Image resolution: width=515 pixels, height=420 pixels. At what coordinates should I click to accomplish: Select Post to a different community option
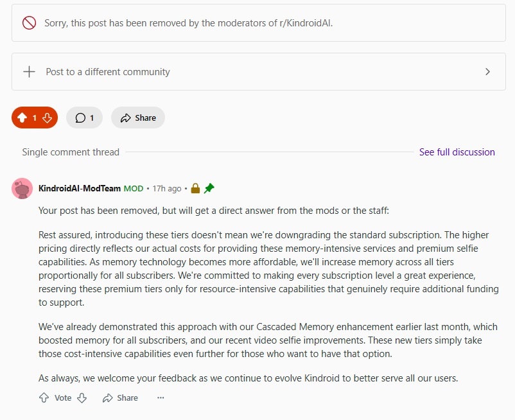[259, 71]
